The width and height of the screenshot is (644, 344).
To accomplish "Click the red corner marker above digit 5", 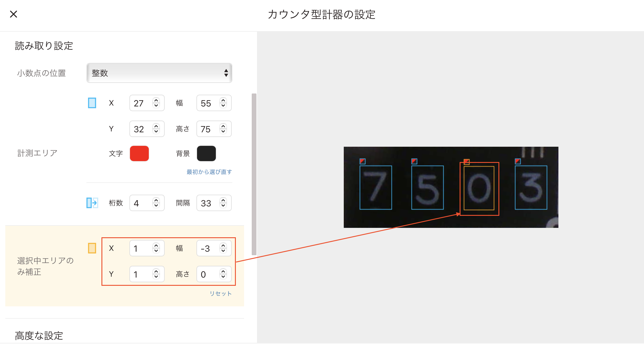I will click(414, 161).
